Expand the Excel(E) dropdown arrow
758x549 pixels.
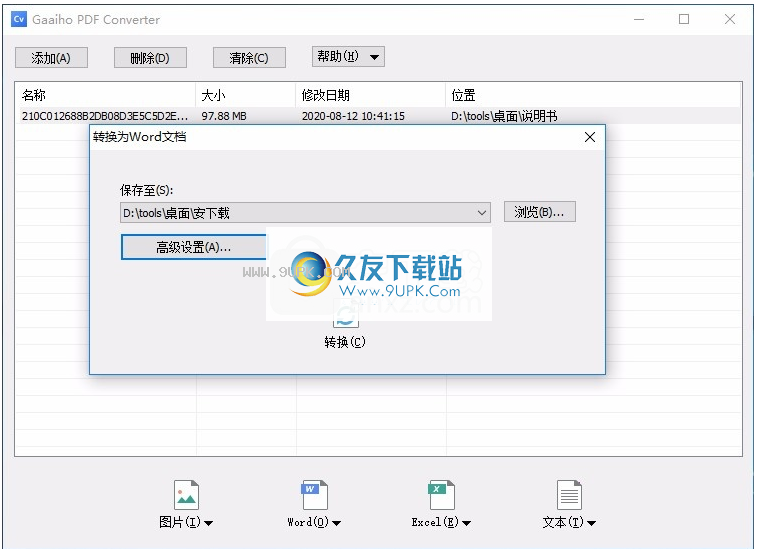pos(466,523)
